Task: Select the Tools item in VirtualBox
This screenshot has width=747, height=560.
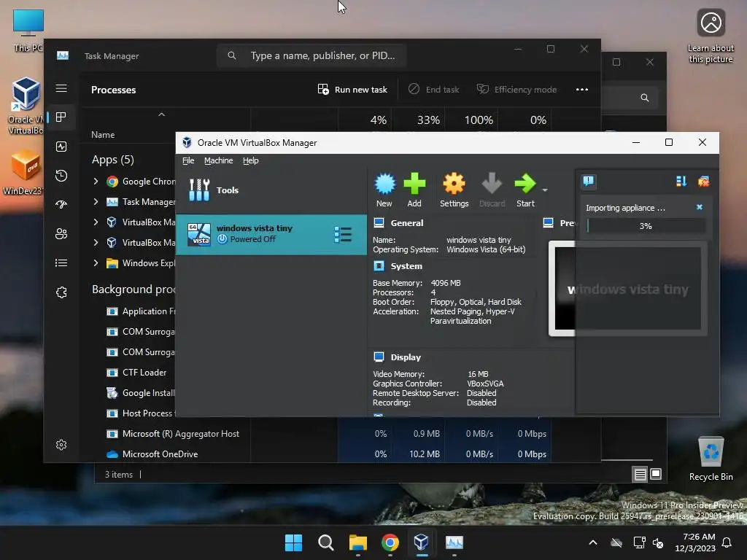Action: (x=271, y=190)
